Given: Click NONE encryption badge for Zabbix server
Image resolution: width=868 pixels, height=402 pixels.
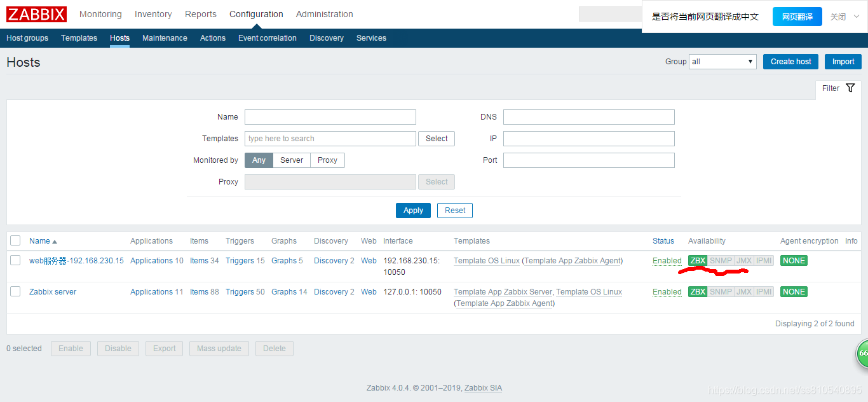Looking at the screenshot, I should [x=794, y=292].
